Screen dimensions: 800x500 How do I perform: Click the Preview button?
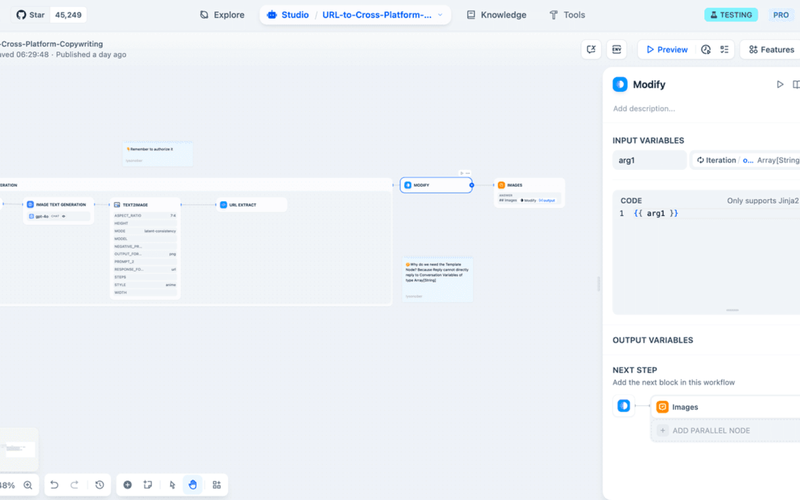pos(667,49)
